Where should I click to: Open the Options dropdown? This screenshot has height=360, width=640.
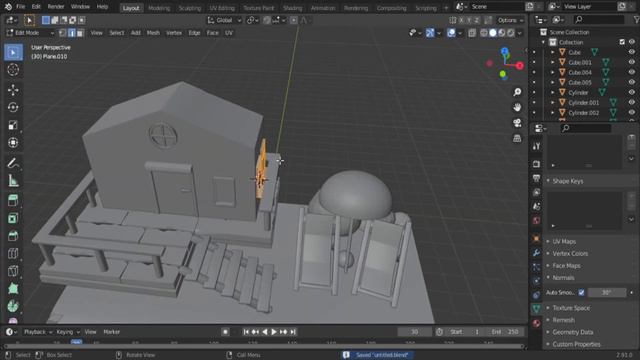pyautogui.click(x=510, y=20)
